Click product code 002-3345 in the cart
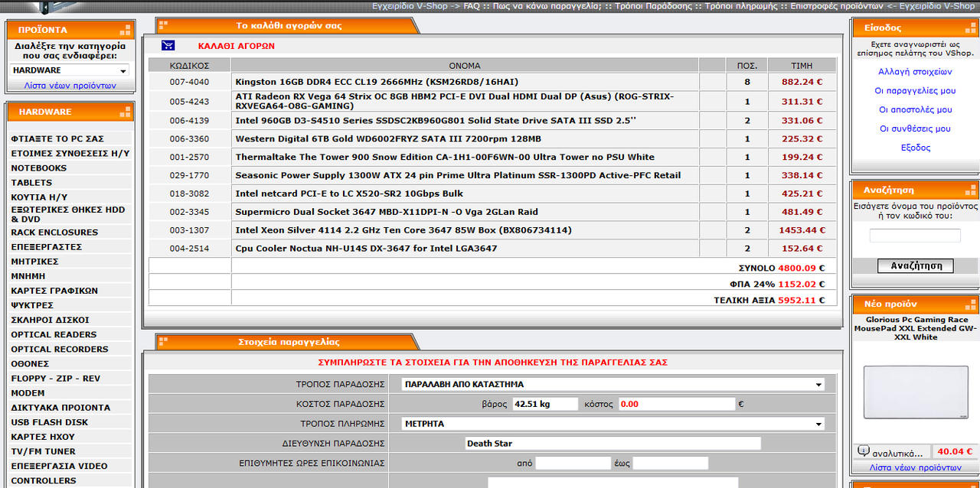 (189, 212)
